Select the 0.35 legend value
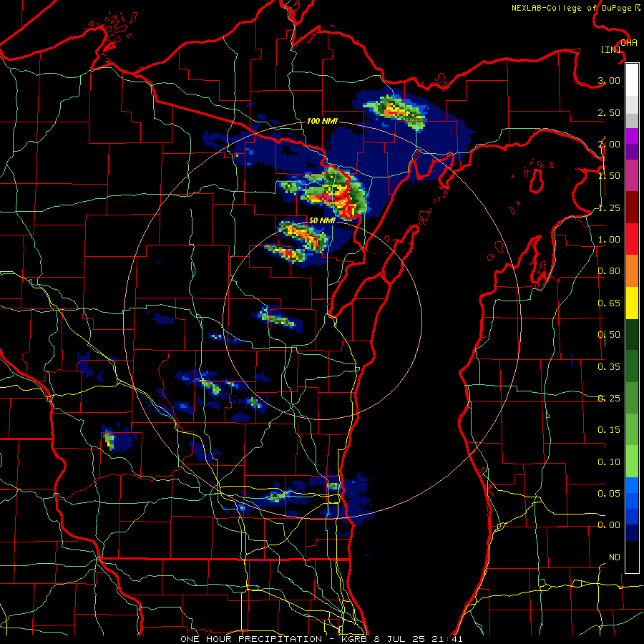Image resolution: width=644 pixels, height=644 pixels. pos(609,367)
